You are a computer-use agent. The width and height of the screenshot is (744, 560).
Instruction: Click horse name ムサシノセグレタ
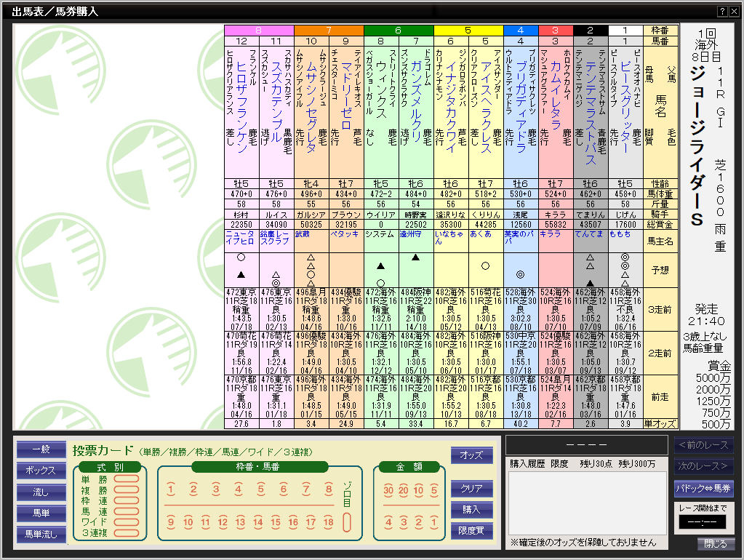coord(311,107)
